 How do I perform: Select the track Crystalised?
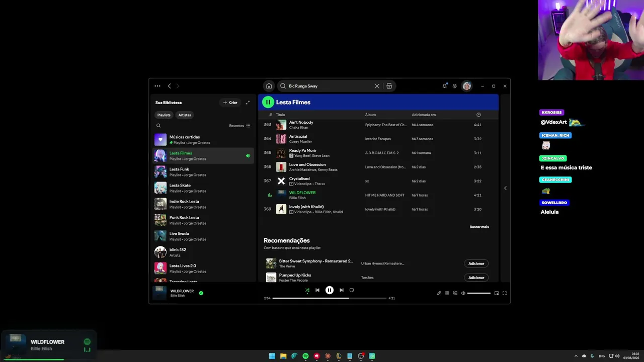click(378, 181)
